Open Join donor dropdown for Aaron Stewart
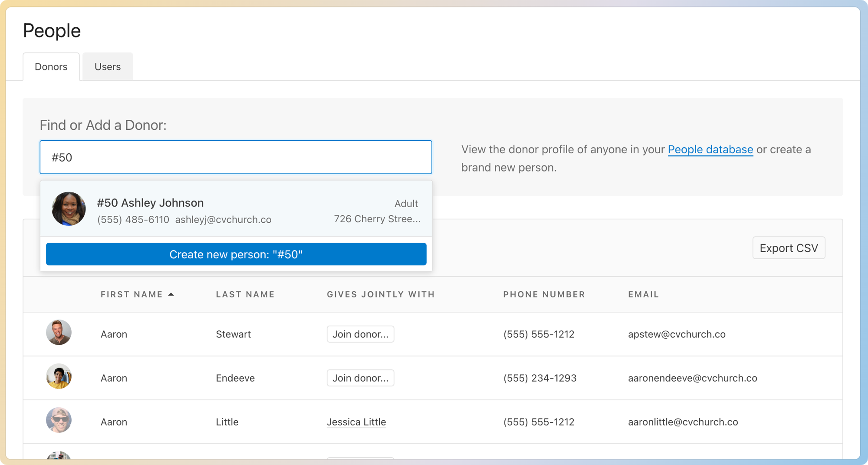 coord(360,334)
